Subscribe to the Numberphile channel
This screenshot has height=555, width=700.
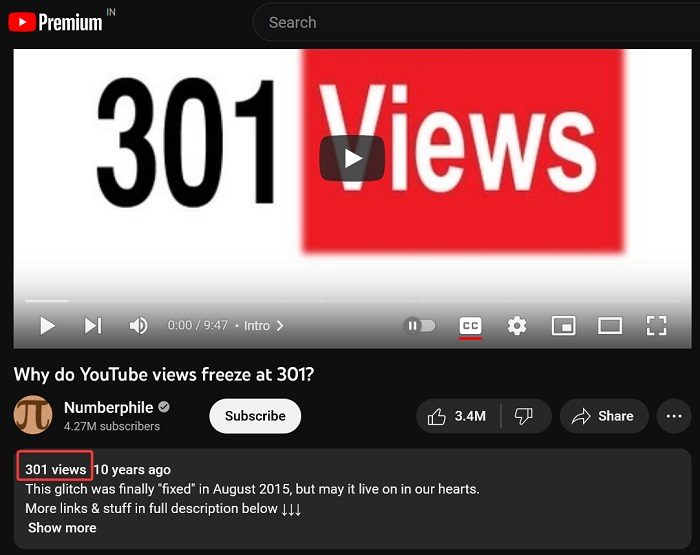click(x=255, y=416)
